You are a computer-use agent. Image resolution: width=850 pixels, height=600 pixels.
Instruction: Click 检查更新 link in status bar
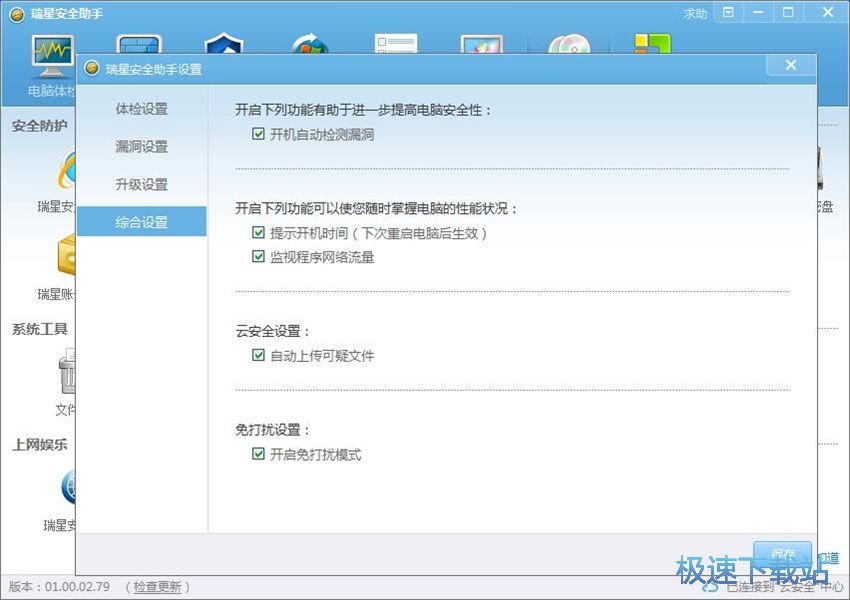(157, 587)
